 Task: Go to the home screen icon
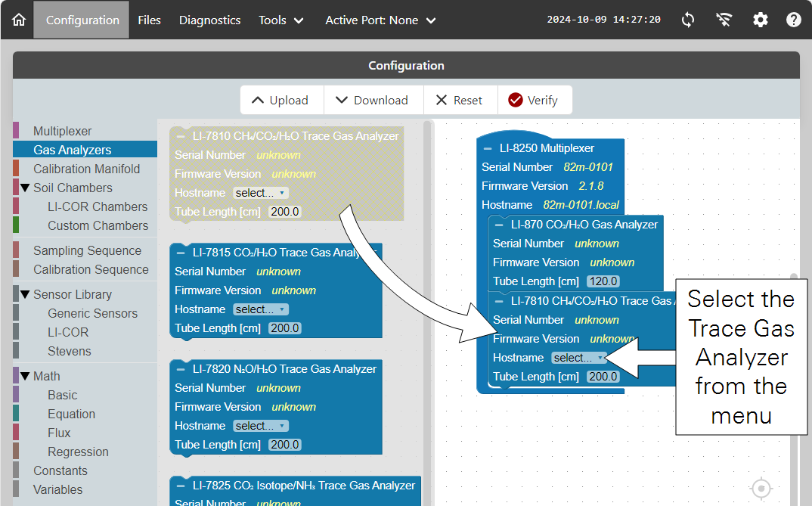click(19, 20)
